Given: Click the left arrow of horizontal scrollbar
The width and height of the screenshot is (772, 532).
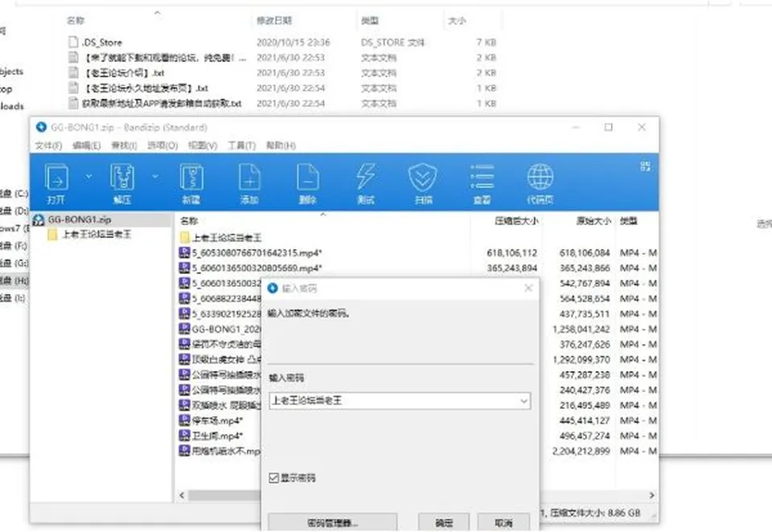Looking at the screenshot, I should click(183, 496).
